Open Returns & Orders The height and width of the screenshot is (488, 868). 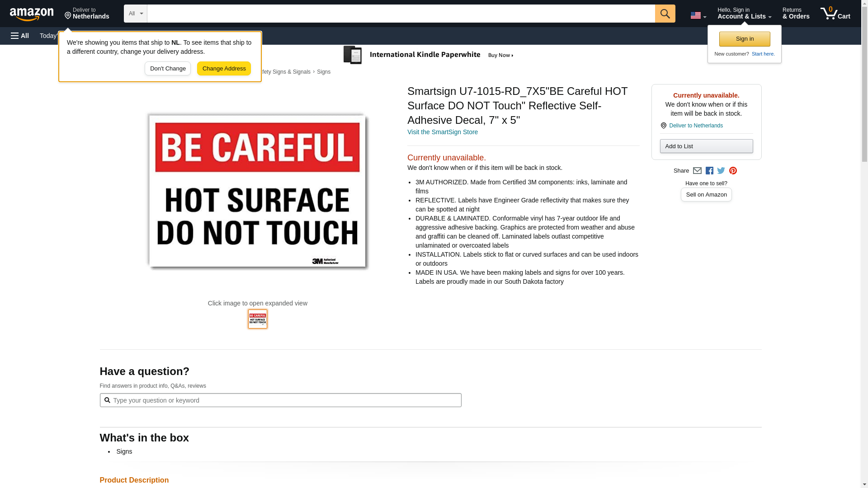click(x=796, y=13)
